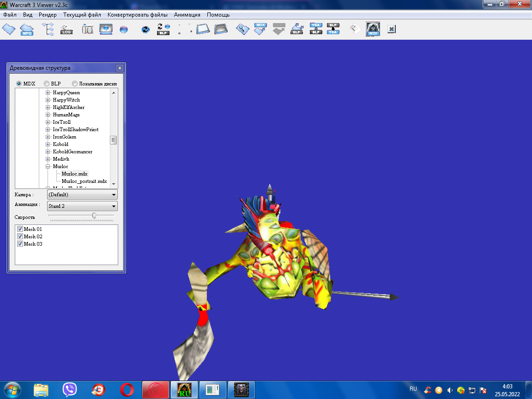The width and height of the screenshot is (532, 399).
Task: Click the document pages toolbar icon
Action: [355, 29]
